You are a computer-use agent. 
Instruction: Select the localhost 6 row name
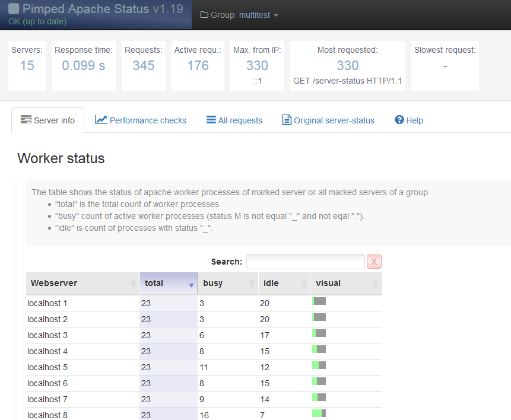(47, 383)
